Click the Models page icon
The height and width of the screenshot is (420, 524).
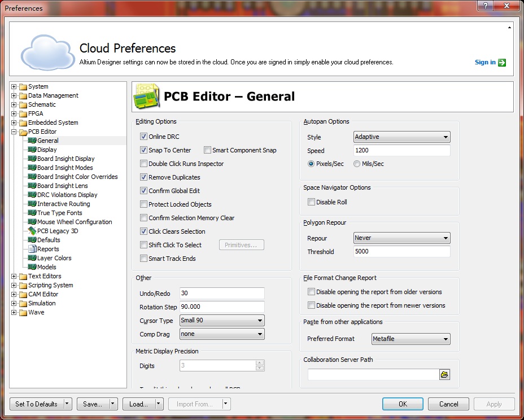32,267
